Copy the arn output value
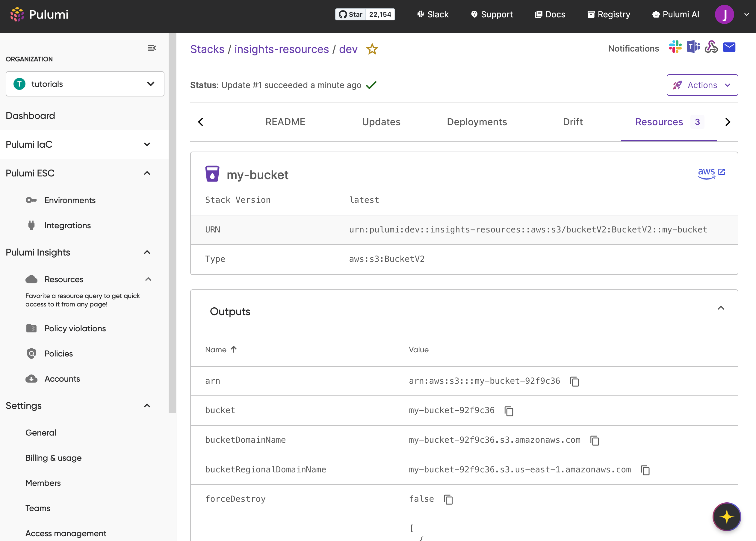Screen dimensions: 756x541 575,381
